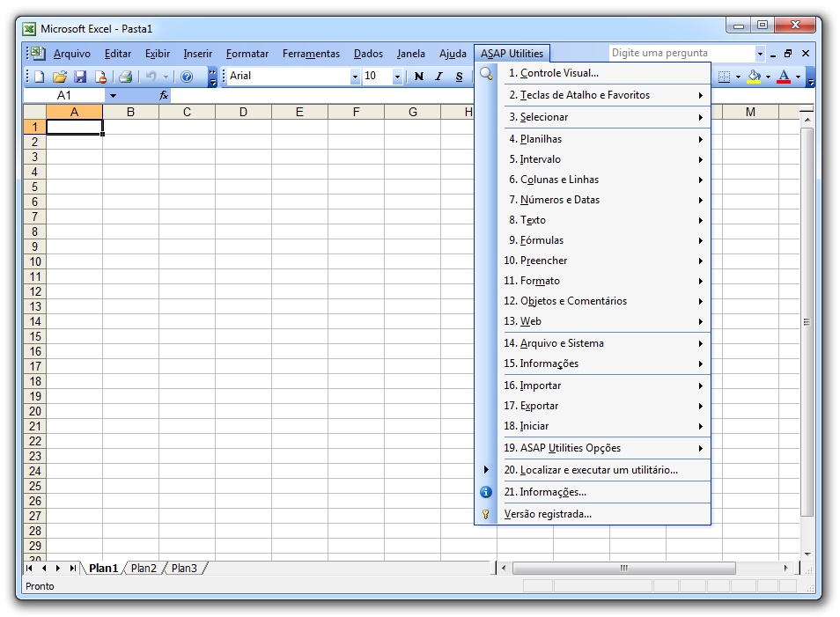
Task: Open the Formatar menu
Action: point(247,53)
